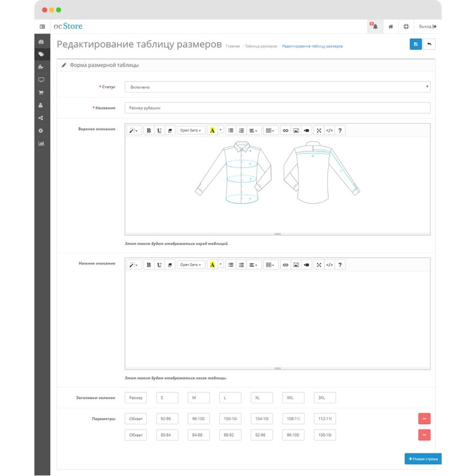
Task: Insert video in Верхнее описание editor
Action: coord(307,131)
